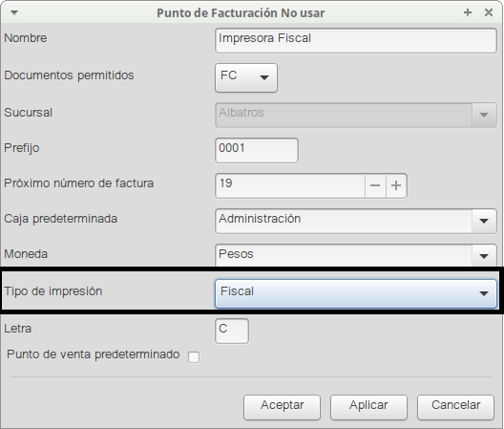Click the plus icon in title bar
Image resolution: width=504 pixels, height=429 pixels.
tap(468, 12)
